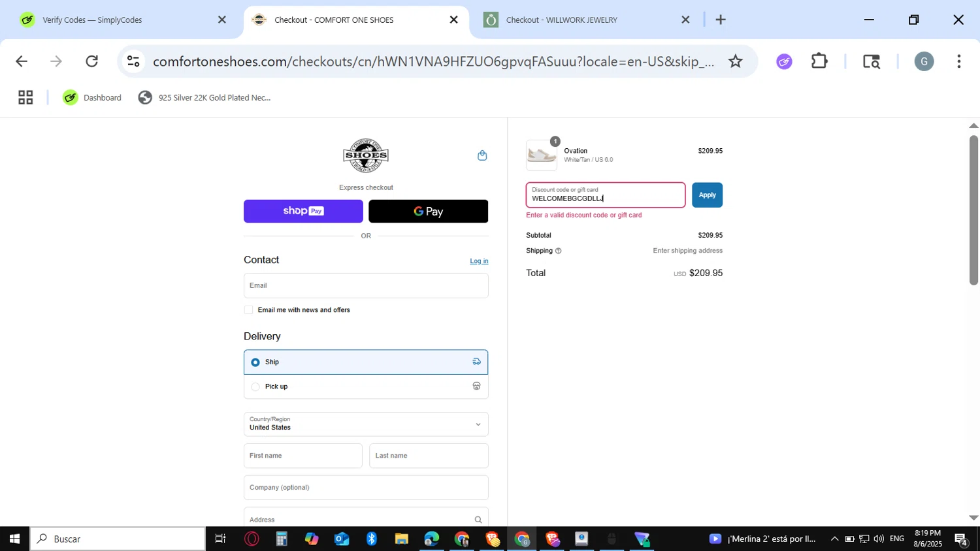Focus the First name field
Image resolution: width=980 pixels, height=551 pixels.
pos(303,456)
